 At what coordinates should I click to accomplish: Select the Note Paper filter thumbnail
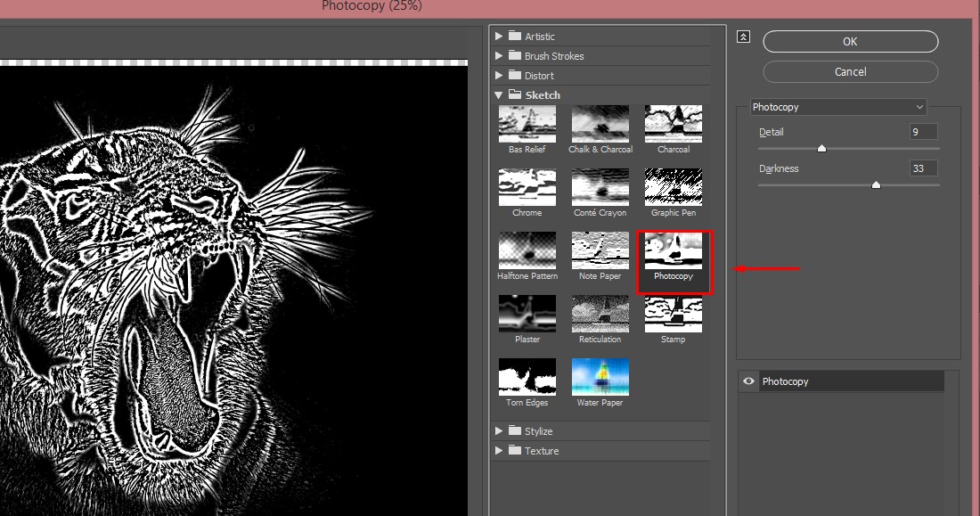point(600,250)
